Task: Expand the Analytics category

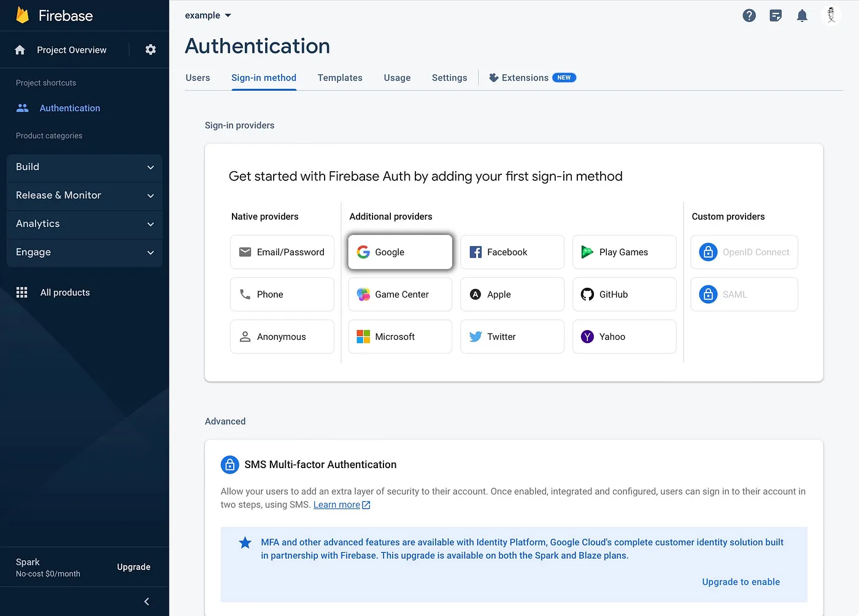Action: tap(85, 224)
